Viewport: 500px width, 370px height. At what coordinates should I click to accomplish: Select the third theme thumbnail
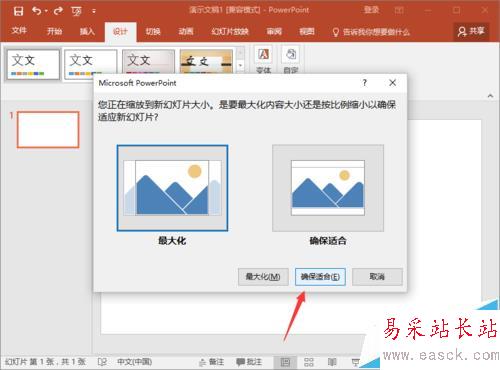click(148, 61)
